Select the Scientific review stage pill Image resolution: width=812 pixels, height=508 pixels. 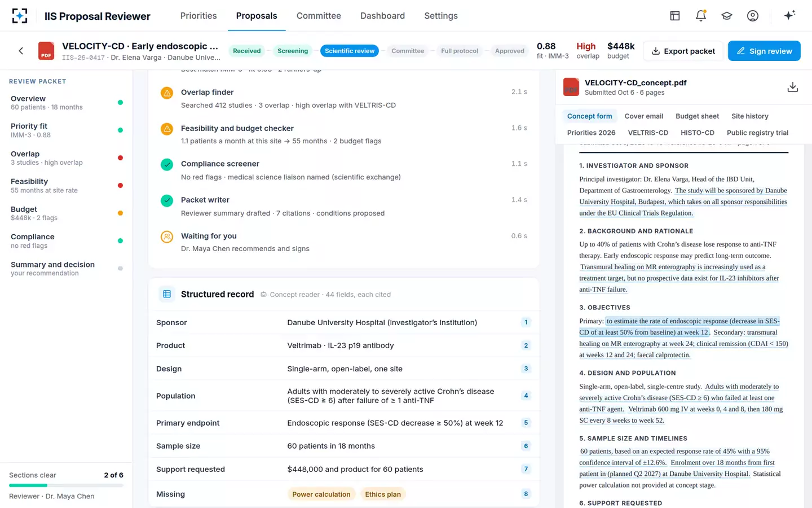click(x=350, y=51)
